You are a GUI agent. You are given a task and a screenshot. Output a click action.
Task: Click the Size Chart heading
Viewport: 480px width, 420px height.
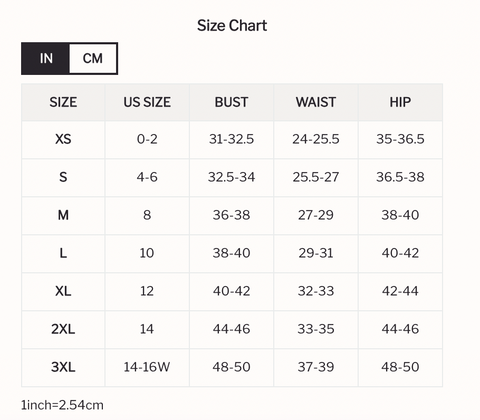(x=232, y=26)
